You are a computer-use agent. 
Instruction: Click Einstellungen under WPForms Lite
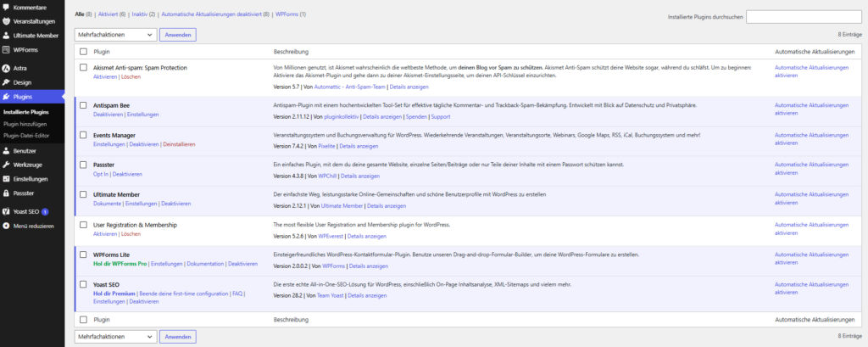(167, 265)
